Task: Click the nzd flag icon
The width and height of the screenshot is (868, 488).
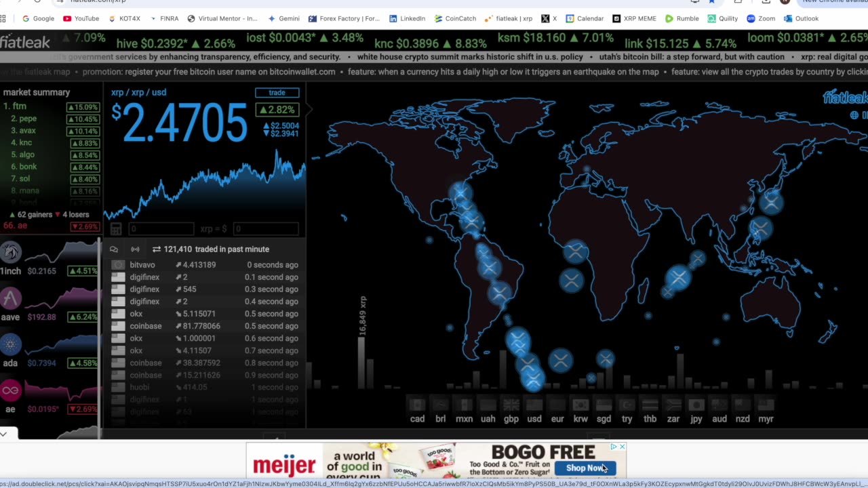Action: coord(743,405)
